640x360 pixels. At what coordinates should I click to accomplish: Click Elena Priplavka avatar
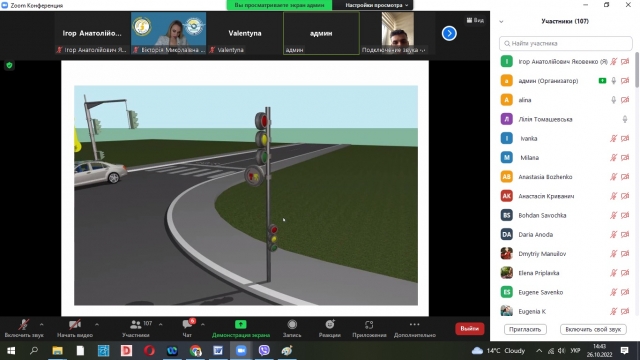point(507,273)
